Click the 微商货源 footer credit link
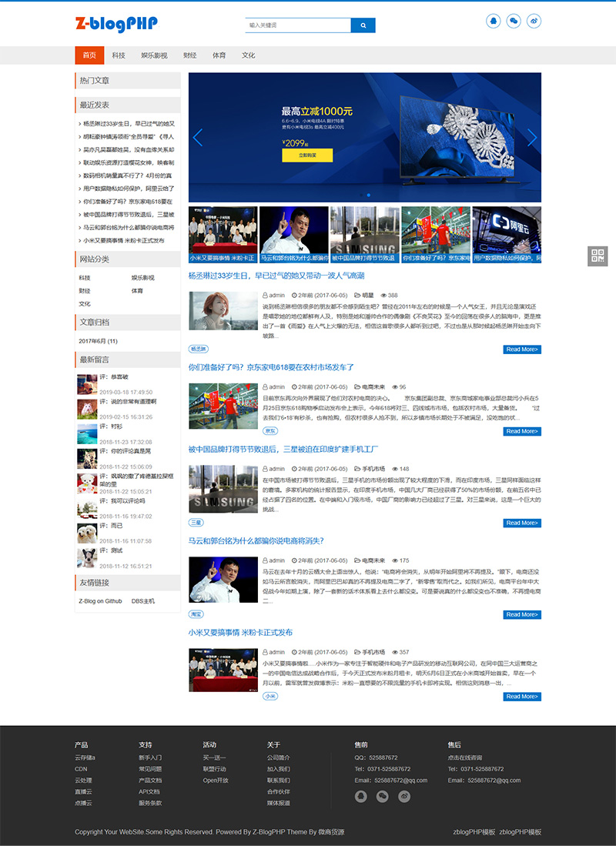The width and height of the screenshot is (616, 846). tap(331, 832)
